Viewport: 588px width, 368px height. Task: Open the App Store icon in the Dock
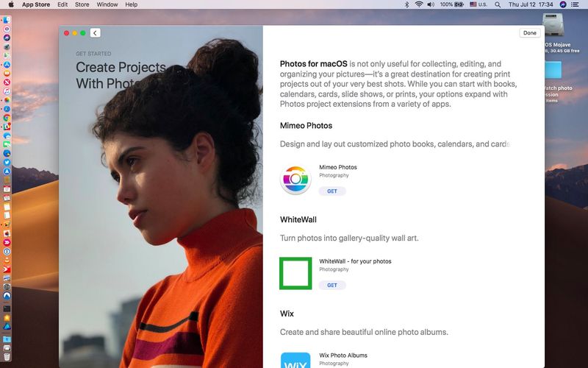coord(7,65)
